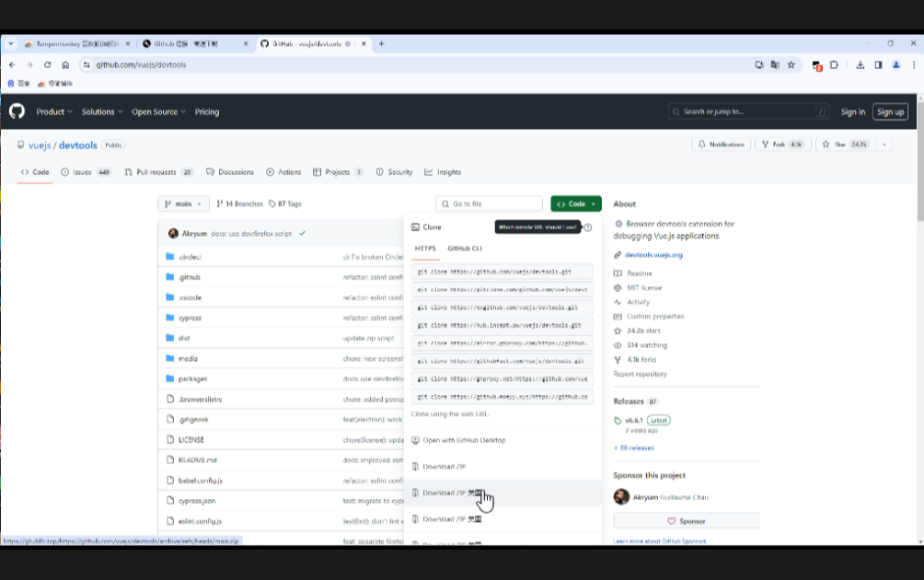Viewport: 924px width, 580px height.
Task: Go back to the previous page
Action: pyautogui.click(x=12, y=64)
